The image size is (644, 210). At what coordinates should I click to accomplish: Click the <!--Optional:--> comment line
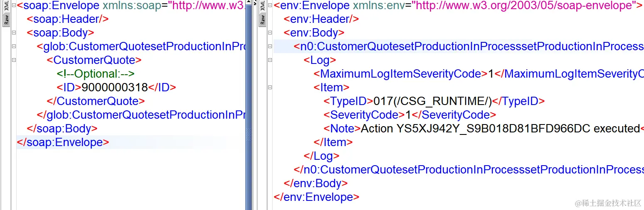coord(96,74)
